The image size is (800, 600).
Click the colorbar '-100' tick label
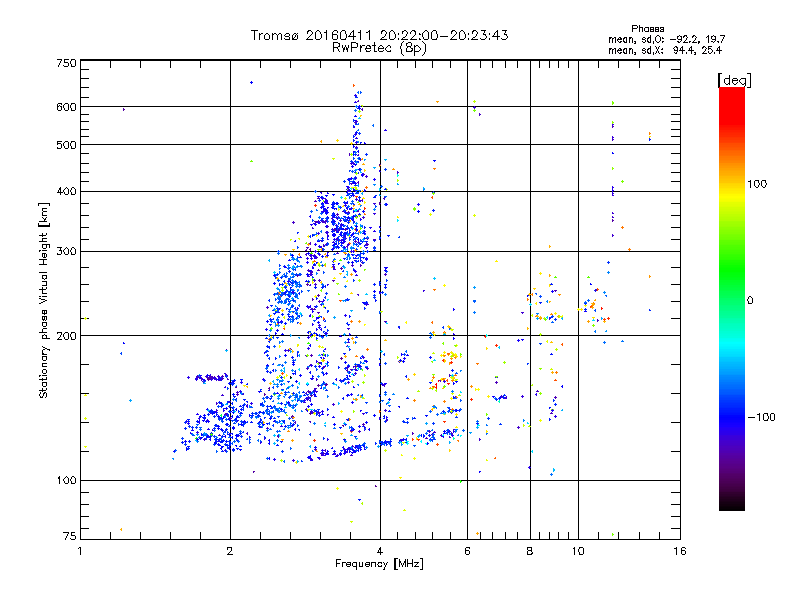pyautogui.click(x=761, y=417)
